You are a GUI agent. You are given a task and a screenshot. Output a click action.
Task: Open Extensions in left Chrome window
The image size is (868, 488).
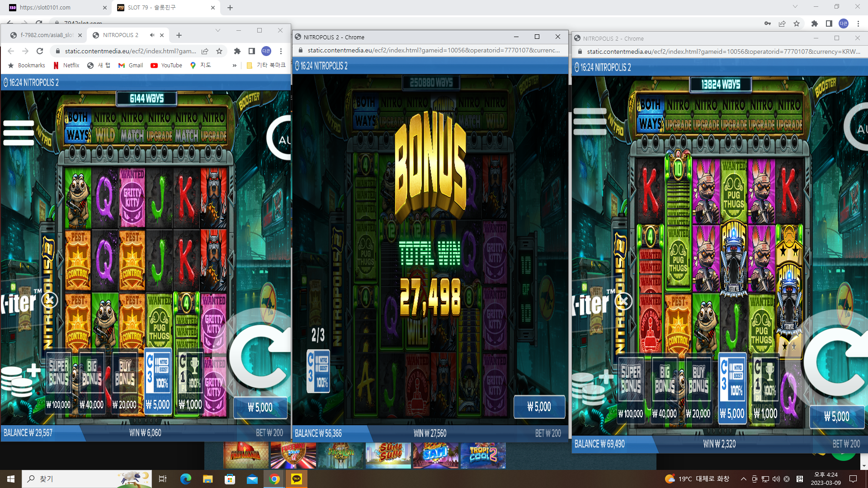pos(237,51)
